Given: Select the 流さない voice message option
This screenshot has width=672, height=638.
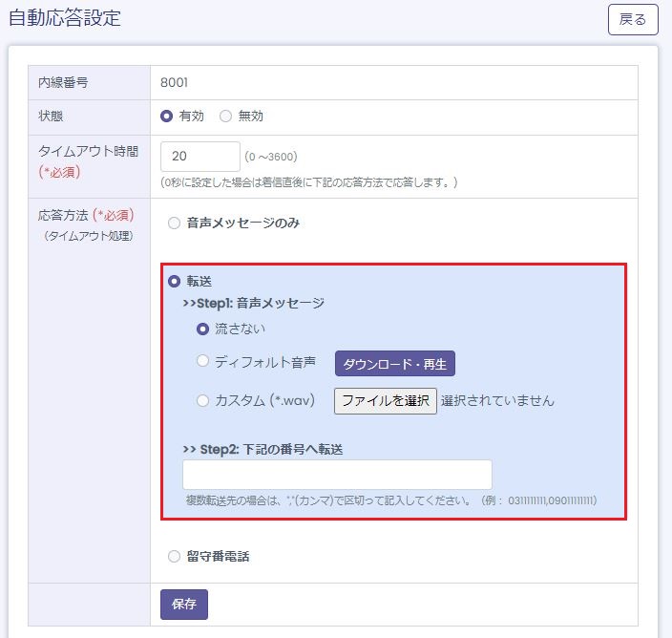Looking at the screenshot, I should point(202,329).
